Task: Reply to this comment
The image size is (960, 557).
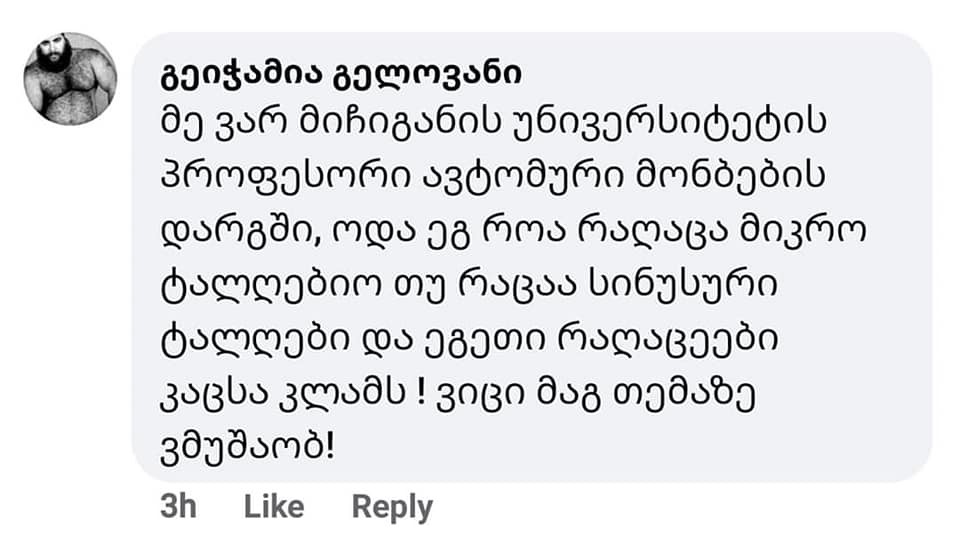Action: tap(392, 507)
